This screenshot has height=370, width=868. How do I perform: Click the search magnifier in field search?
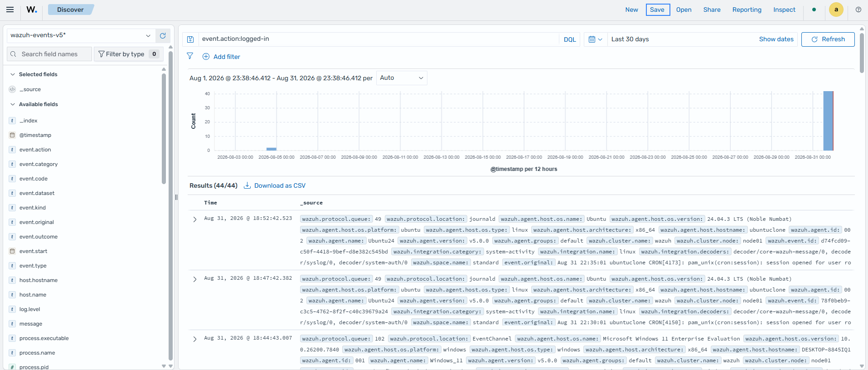13,54
